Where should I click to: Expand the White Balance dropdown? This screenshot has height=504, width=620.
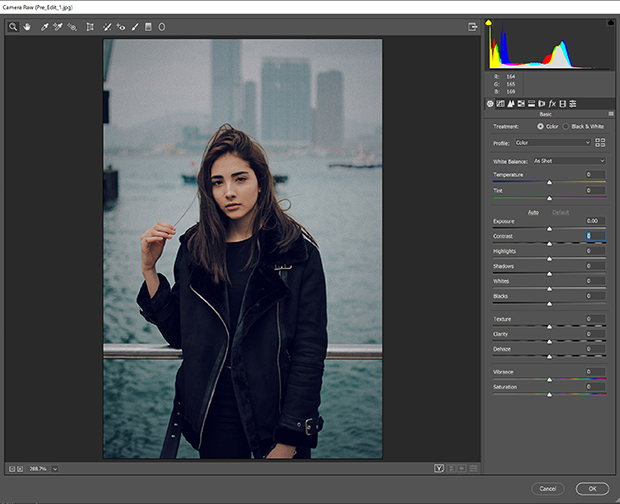pos(568,160)
